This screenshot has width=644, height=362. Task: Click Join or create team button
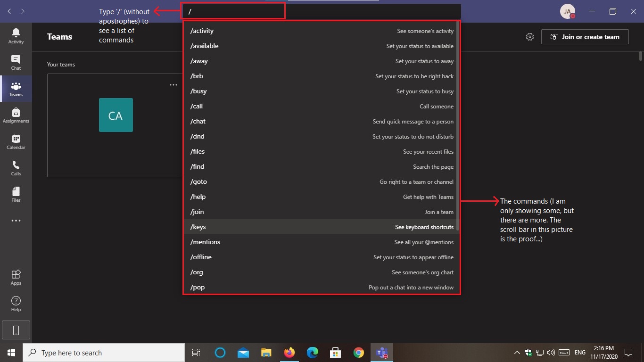pos(585,37)
